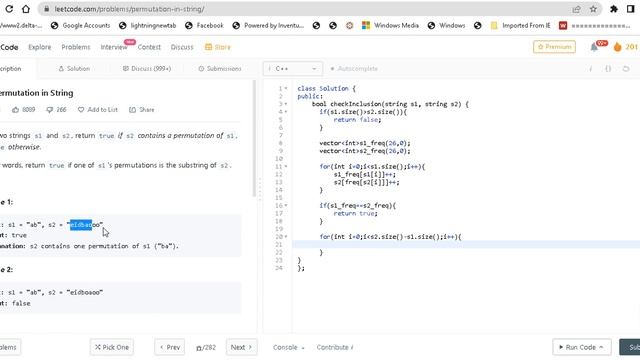Visit the LeetCode Store
The image size is (640, 360).
click(218, 47)
